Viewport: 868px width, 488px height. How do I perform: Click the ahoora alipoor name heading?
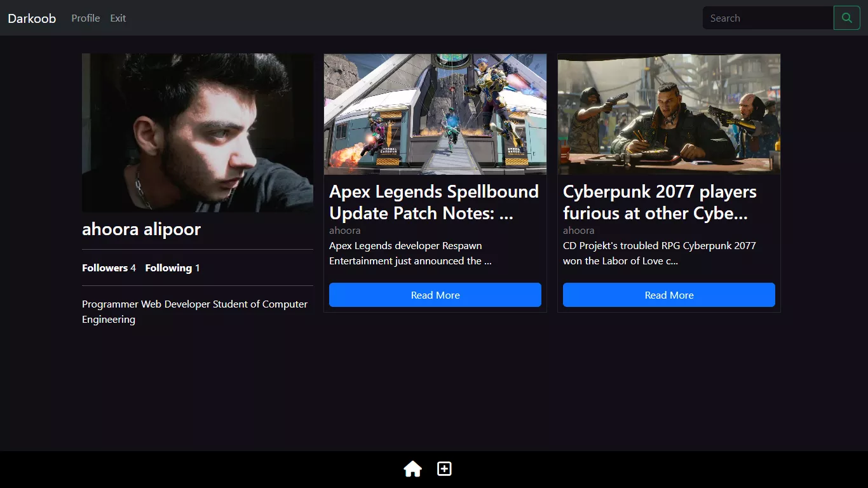pos(141,229)
